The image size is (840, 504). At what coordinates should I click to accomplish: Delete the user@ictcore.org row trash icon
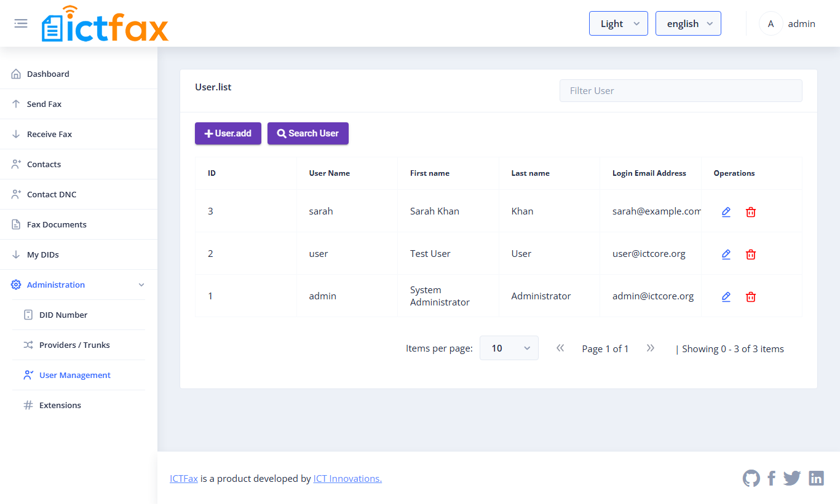click(751, 254)
